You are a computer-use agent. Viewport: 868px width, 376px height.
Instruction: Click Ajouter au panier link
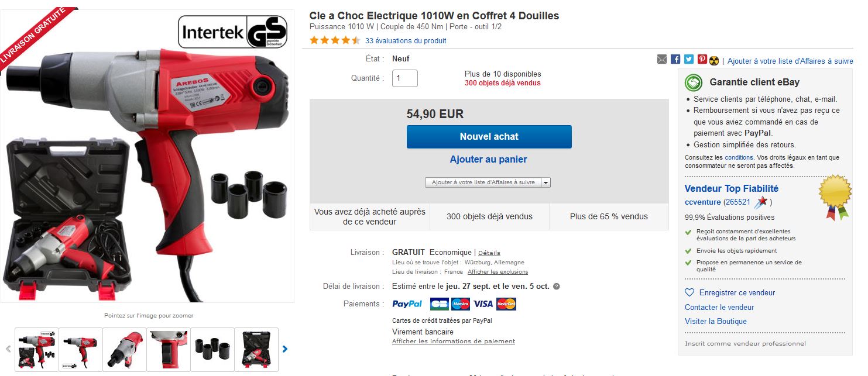click(489, 159)
